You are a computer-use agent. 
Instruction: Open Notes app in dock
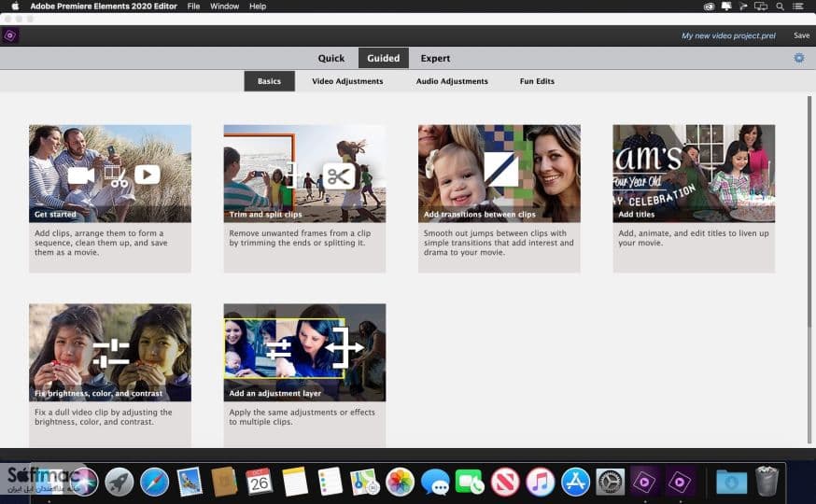point(295,482)
